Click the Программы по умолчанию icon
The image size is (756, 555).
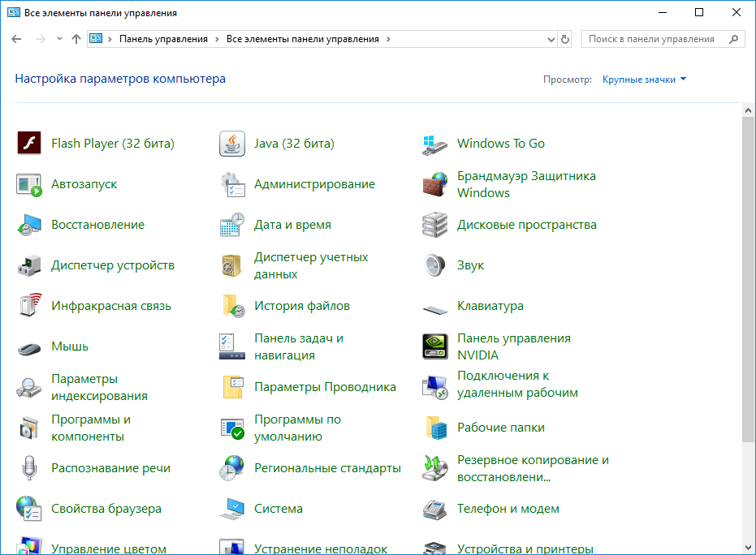click(x=232, y=428)
